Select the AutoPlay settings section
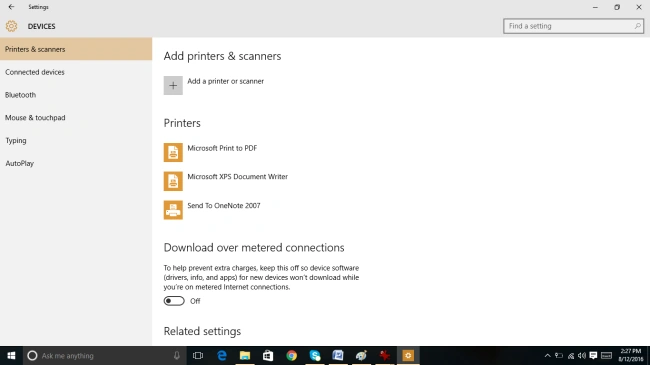650x365 pixels. pos(76,163)
